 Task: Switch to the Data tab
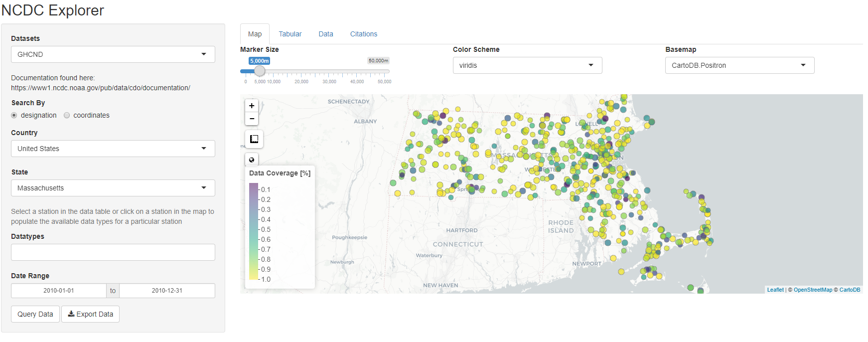click(326, 34)
